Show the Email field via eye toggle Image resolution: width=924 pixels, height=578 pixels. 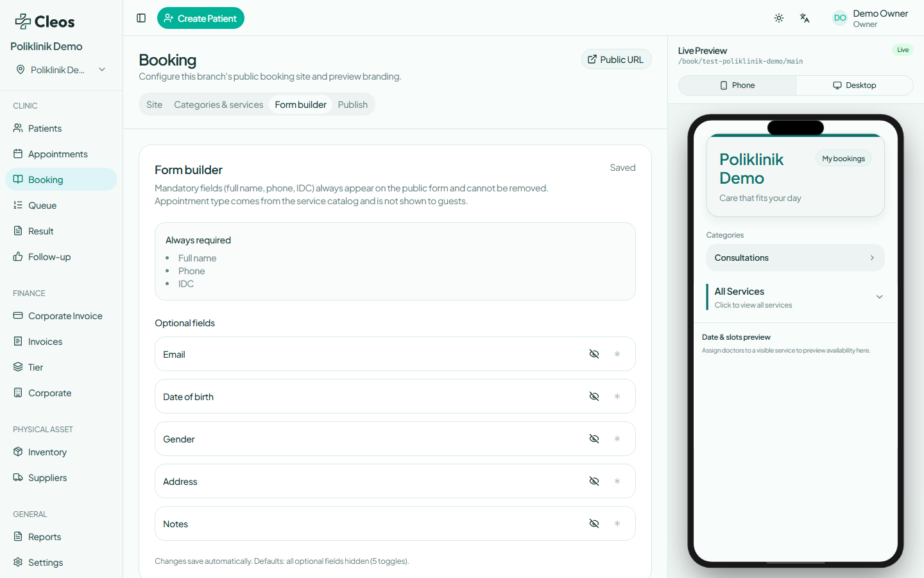tap(594, 354)
